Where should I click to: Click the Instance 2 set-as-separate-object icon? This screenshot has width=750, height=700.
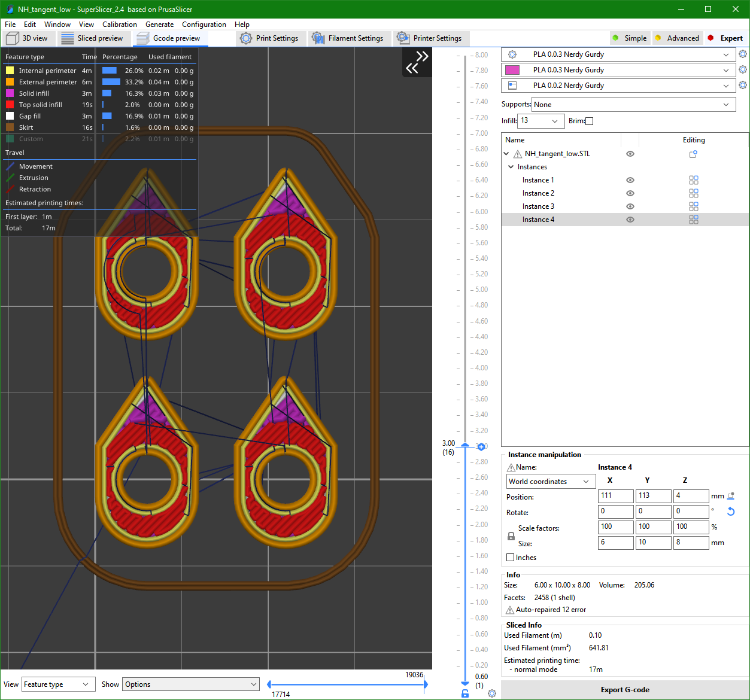[693, 193]
